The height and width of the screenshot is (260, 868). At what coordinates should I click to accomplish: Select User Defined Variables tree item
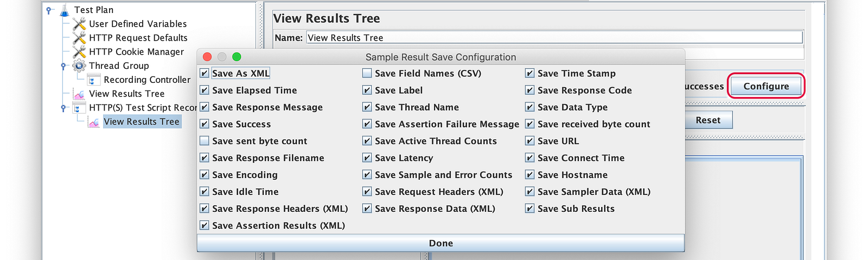coord(138,24)
